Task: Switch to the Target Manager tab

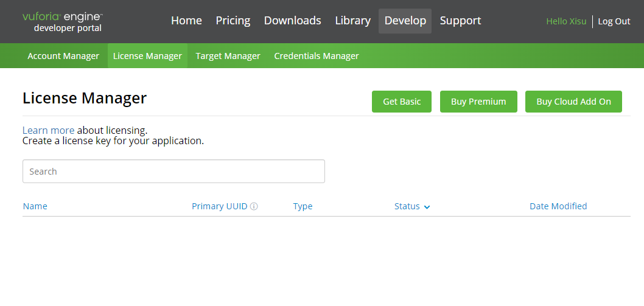Action: [228, 56]
